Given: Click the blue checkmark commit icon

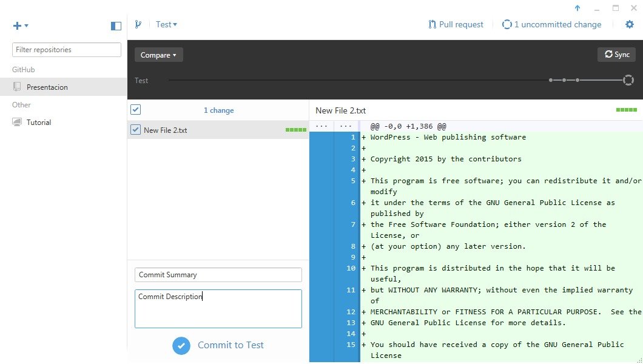Looking at the screenshot, I should (x=181, y=346).
